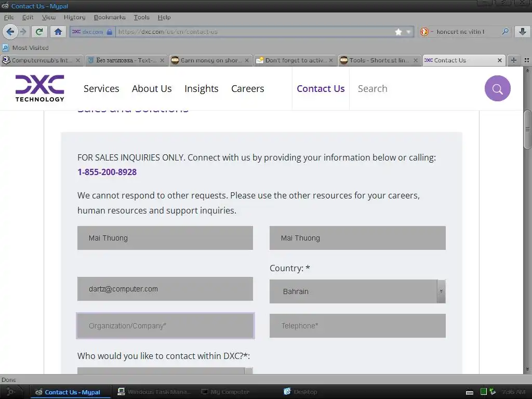This screenshot has width=532, height=399.
Task: Open the Services navigation link
Action: point(101,88)
